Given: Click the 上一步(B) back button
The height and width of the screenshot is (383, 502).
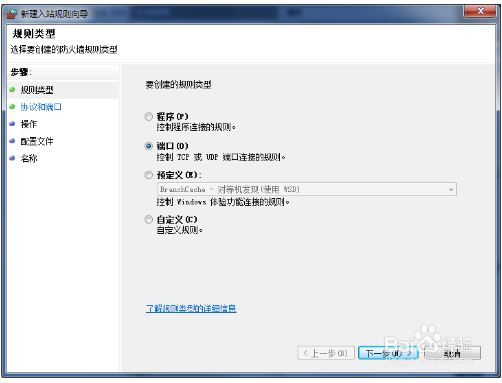Looking at the screenshot, I should pyautogui.click(x=326, y=353).
